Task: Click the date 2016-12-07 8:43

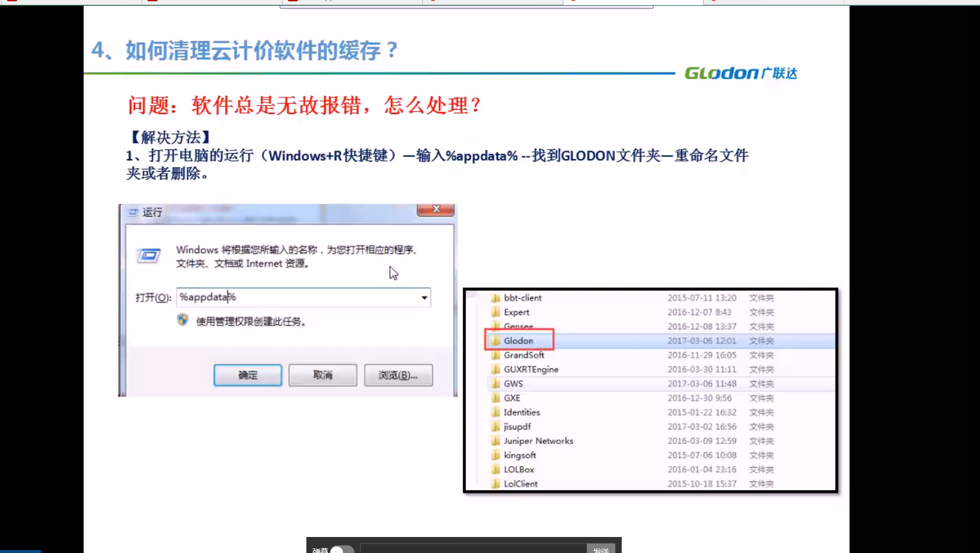Action: click(699, 312)
